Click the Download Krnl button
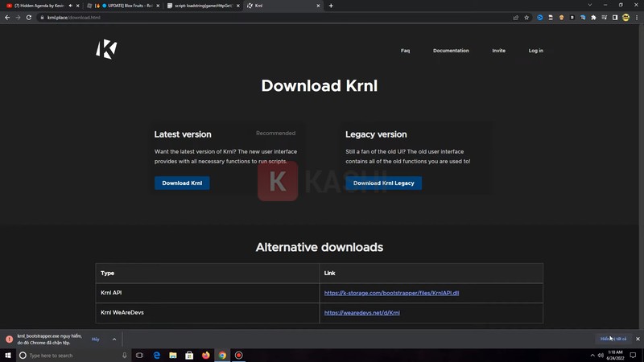644x362 pixels. [x=182, y=183]
